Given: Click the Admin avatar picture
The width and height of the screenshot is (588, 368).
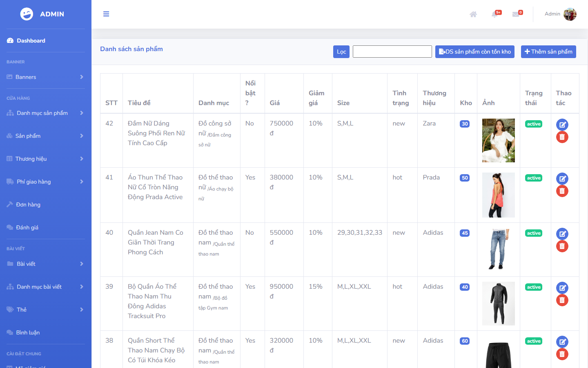Looking at the screenshot, I should tap(570, 14).
